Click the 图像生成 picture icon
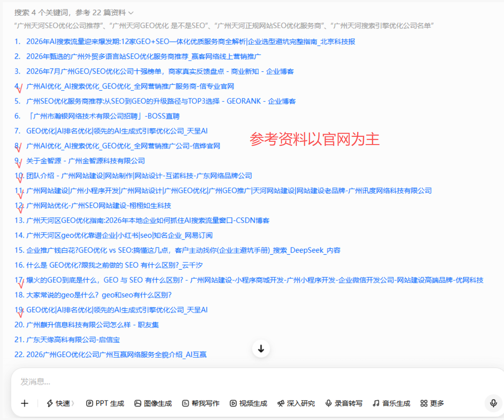Image resolution: width=504 pixels, height=420 pixels. (138, 403)
